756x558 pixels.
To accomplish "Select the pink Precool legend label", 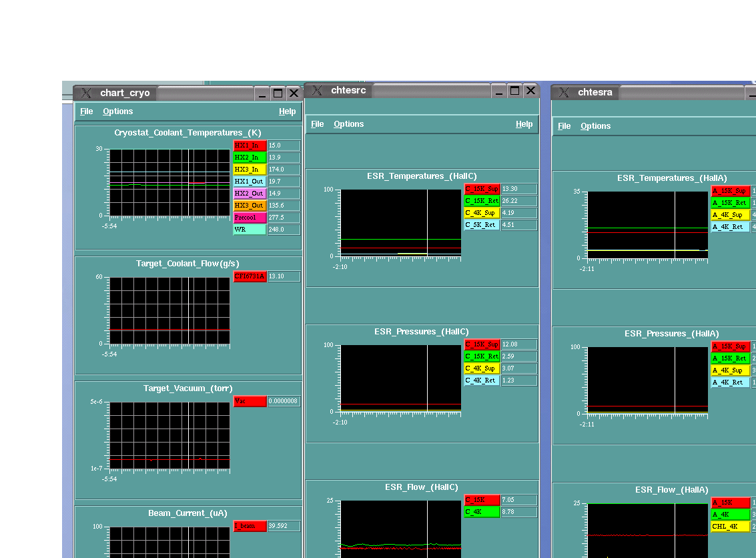I will pos(250,218).
